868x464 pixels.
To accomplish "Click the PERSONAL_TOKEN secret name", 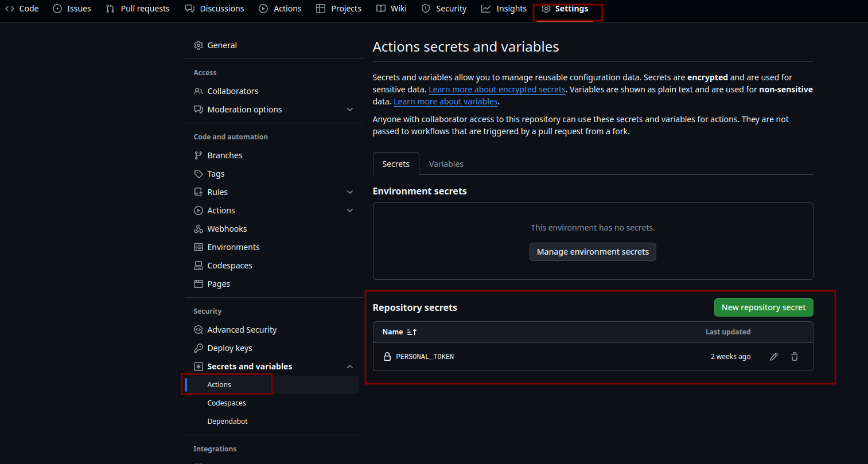I will (x=425, y=357).
